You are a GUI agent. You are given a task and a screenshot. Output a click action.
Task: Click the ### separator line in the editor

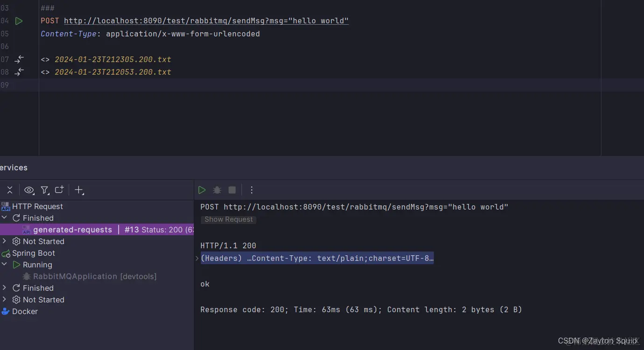point(48,8)
